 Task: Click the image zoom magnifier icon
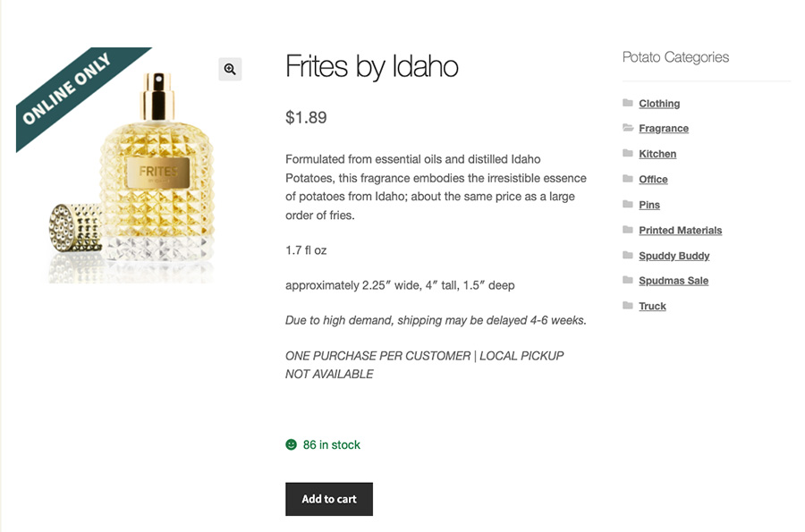point(230,69)
